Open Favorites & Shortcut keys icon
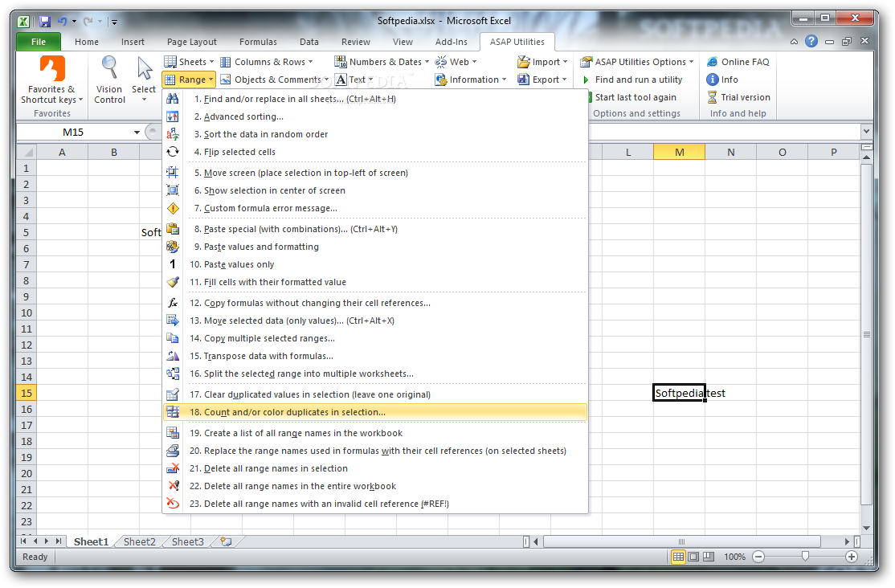Image resolution: width=895 pixels, height=588 pixels. pyautogui.click(x=52, y=68)
